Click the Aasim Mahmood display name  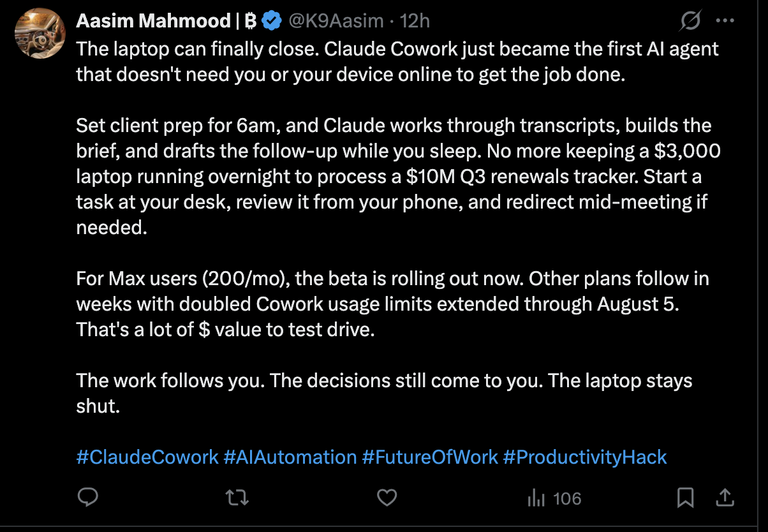(153, 21)
